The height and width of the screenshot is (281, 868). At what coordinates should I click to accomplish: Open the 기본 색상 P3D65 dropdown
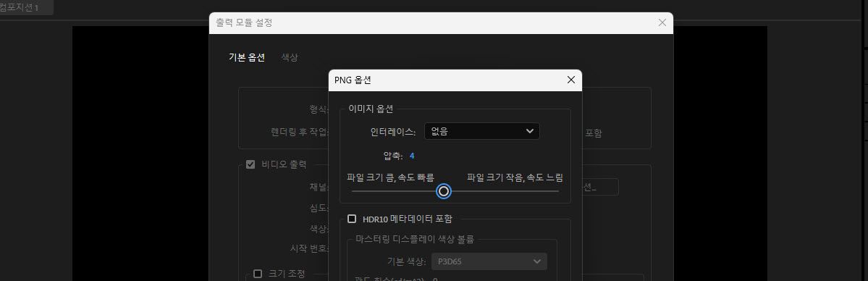click(x=489, y=261)
